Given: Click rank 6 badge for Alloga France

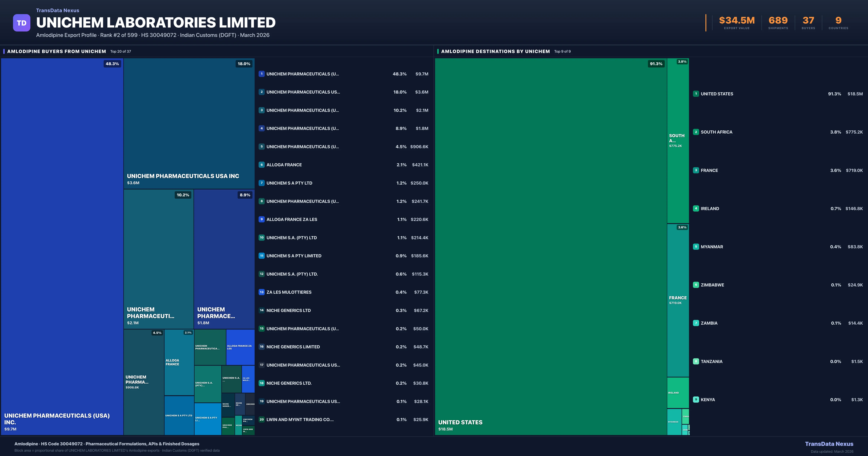Looking at the screenshot, I should tap(261, 165).
